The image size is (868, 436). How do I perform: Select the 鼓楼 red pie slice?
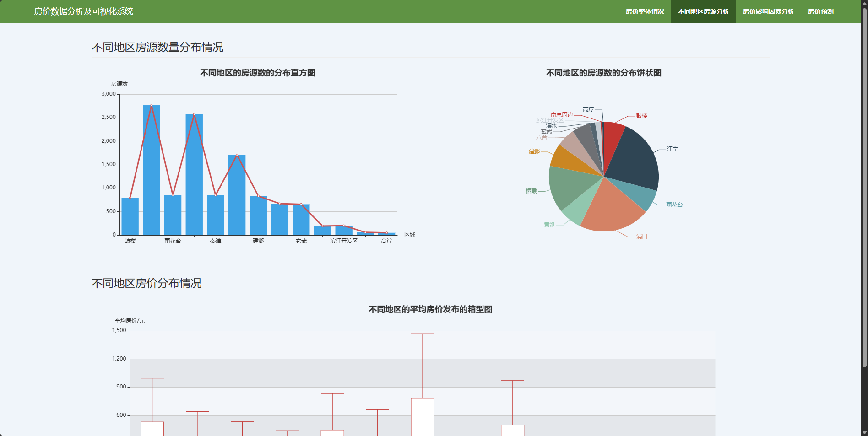click(613, 137)
